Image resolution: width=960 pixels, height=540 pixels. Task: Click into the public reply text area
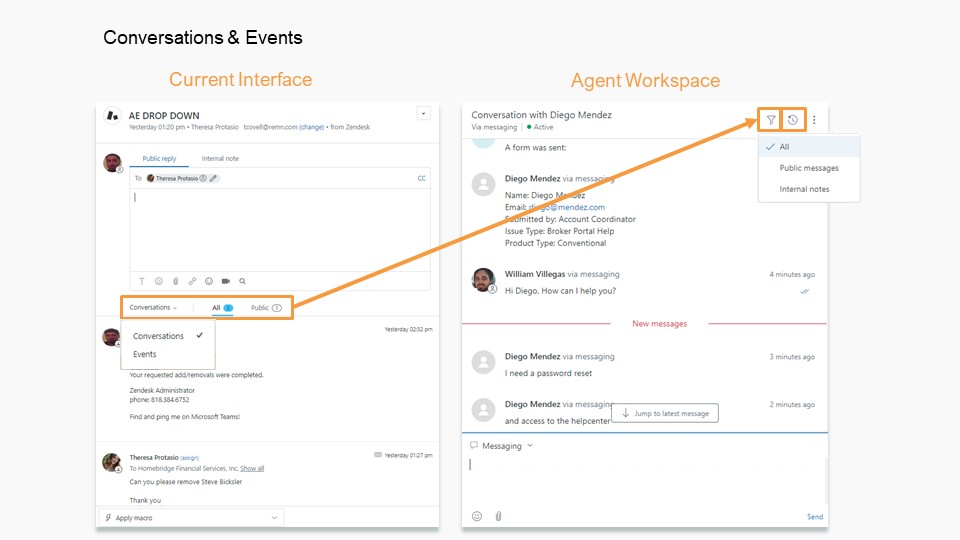pos(280,230)
